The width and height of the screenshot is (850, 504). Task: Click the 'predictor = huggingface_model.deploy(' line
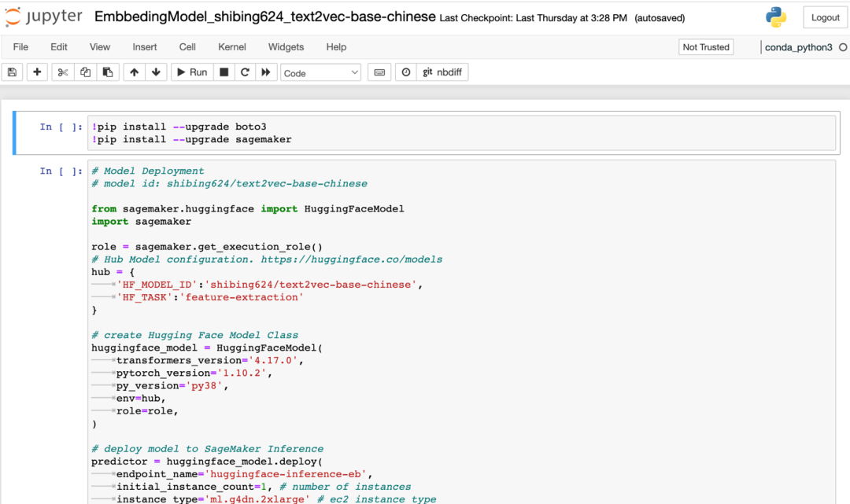(x=207, y=462)
